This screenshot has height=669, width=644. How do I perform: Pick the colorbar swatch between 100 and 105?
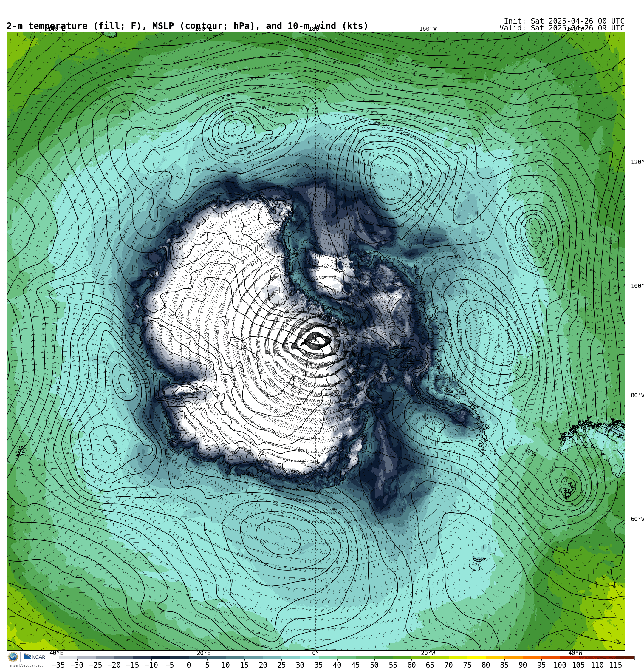pyautogui.click(x=569, y=658)
